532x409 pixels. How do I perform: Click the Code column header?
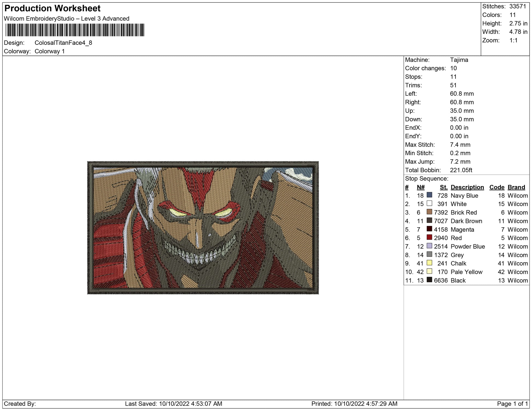[496, 187]
